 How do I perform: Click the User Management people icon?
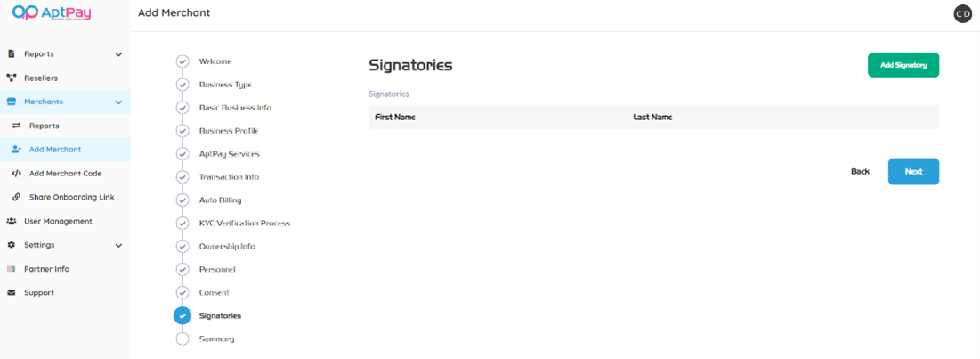tap(12, 221)
